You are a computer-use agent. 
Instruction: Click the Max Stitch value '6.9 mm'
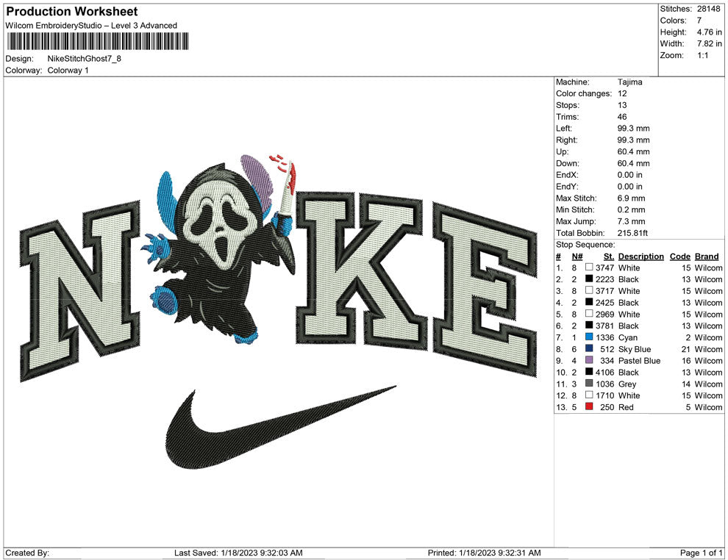(x=631, y=198)
